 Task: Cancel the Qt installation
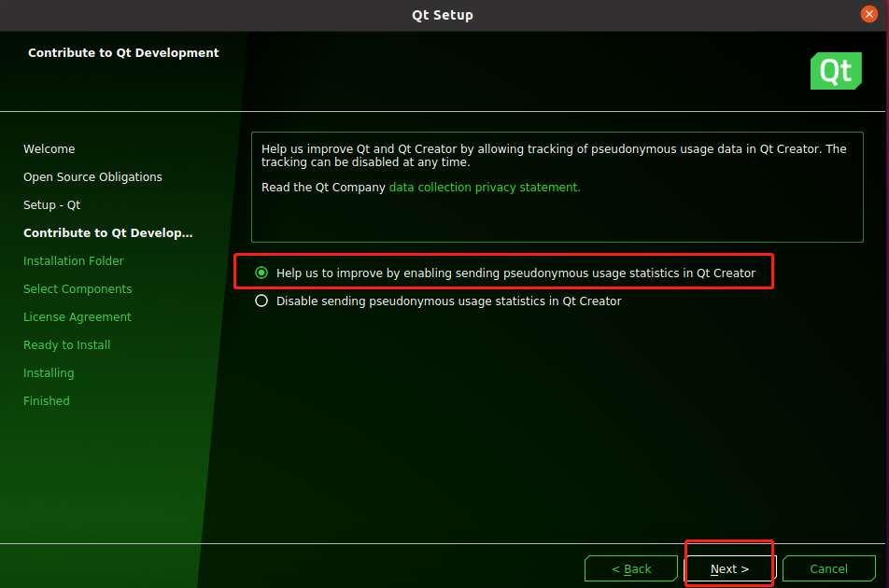click(x=828, y=568)
